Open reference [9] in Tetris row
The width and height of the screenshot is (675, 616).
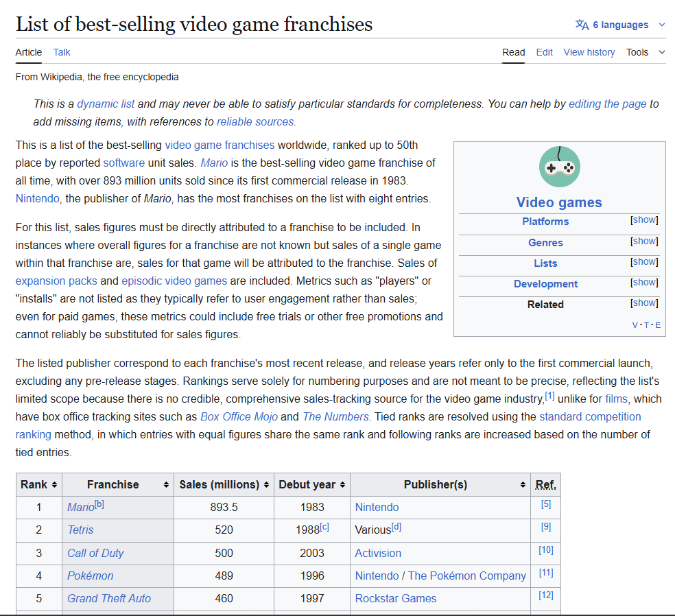click(x=546, y=527)
